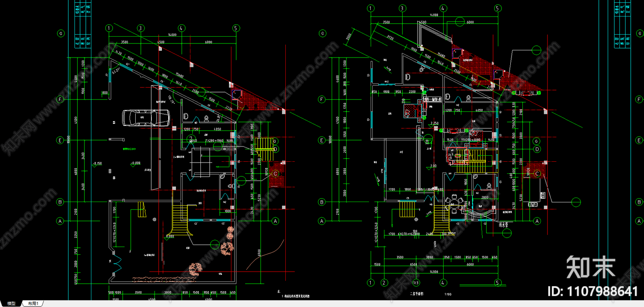
Task: Switch to the 模型 model tab
Action: click(12, 303)
